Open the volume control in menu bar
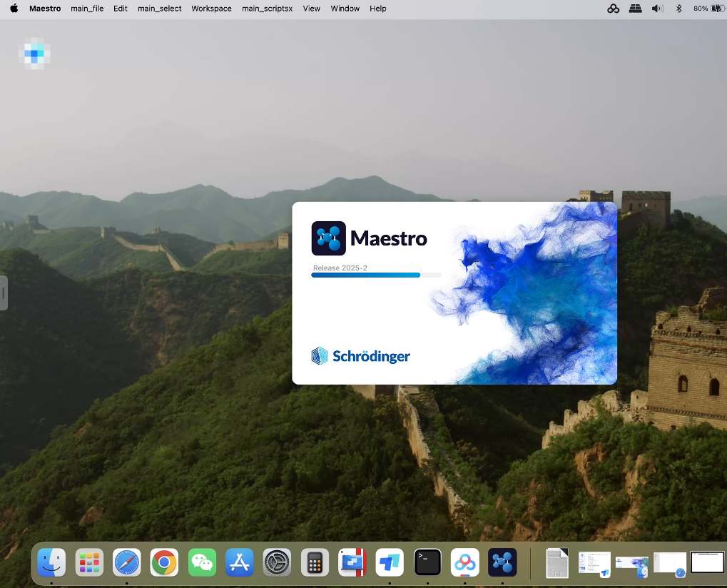The width and height of the screenshot is (727, 588). [x=658, y=9]
